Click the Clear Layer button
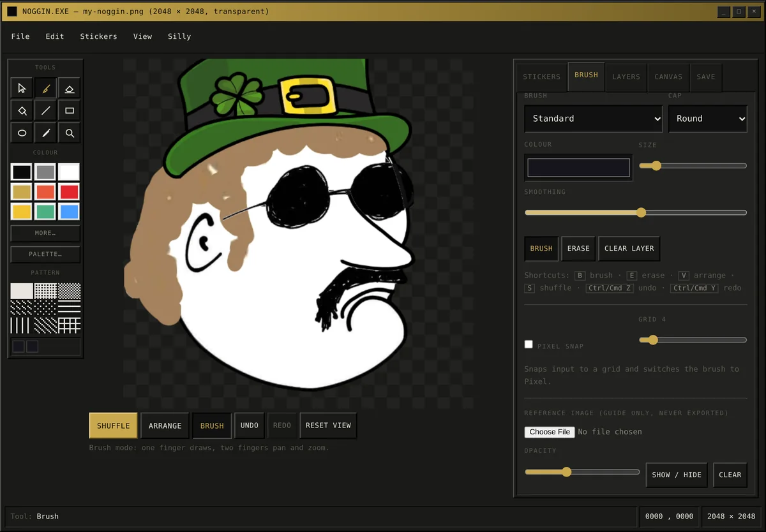Image resolution: width=766 pixels, height=532 pixels. point(629,248)
